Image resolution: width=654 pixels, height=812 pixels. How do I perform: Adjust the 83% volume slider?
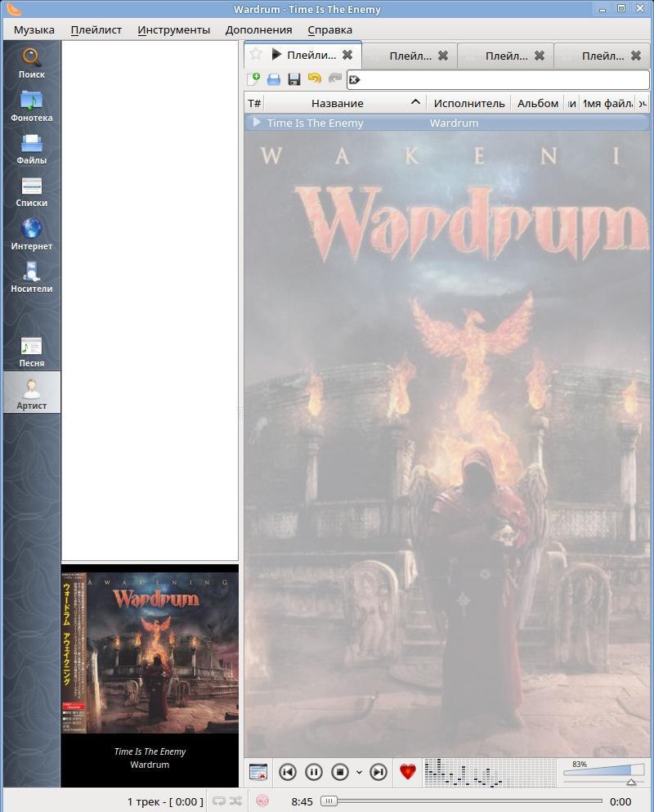(604, 773)
